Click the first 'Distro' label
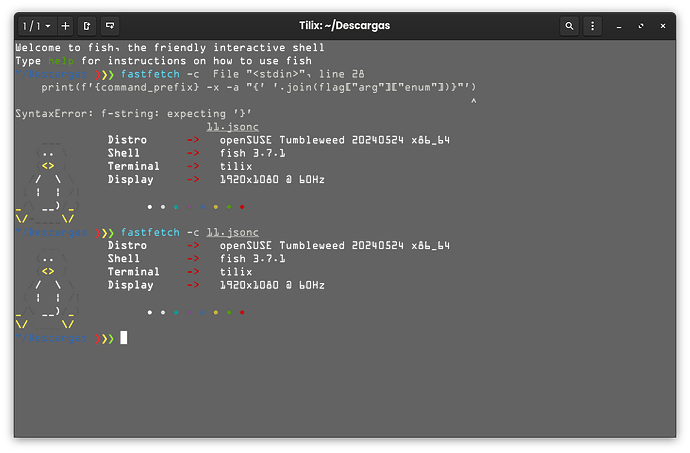This screenshot has height=453, width=690. click(127, 140)
